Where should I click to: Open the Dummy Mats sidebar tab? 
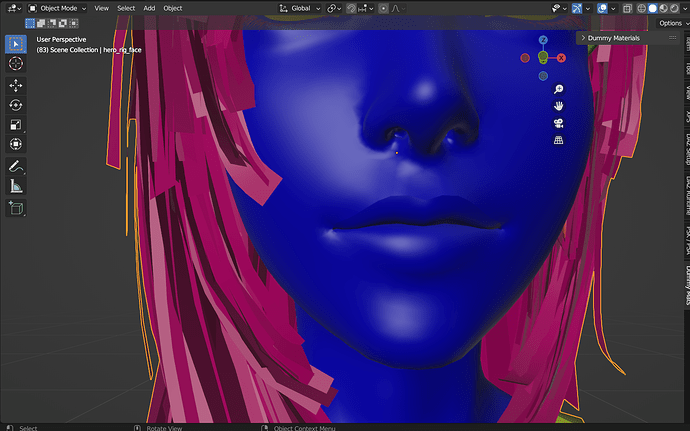[x=687, y=285]
